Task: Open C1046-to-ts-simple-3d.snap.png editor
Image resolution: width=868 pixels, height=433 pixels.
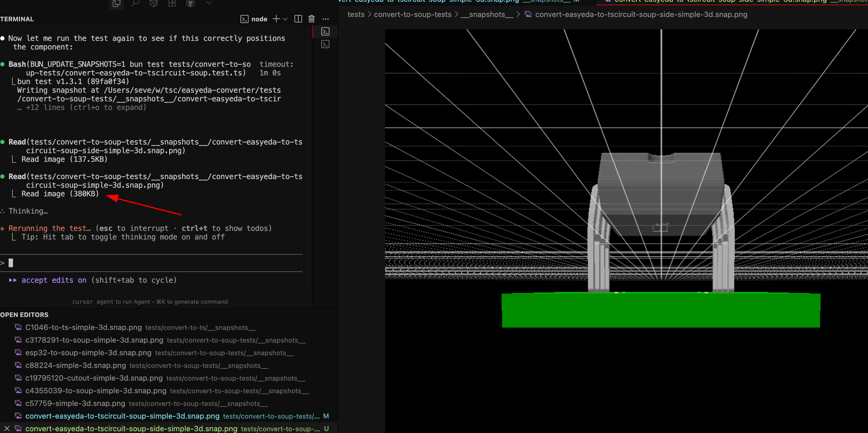Action: click(x=84, y=327)
